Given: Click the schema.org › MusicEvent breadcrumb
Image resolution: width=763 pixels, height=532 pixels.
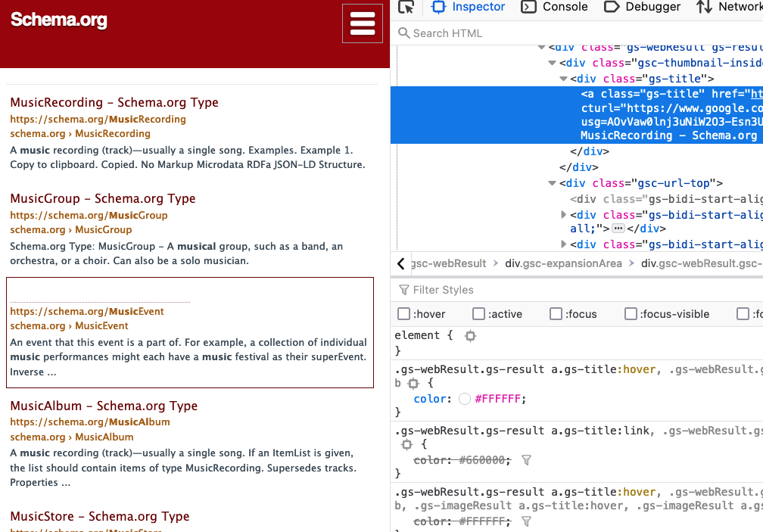Looking at the screenshot, I should [x=69, y=326].
